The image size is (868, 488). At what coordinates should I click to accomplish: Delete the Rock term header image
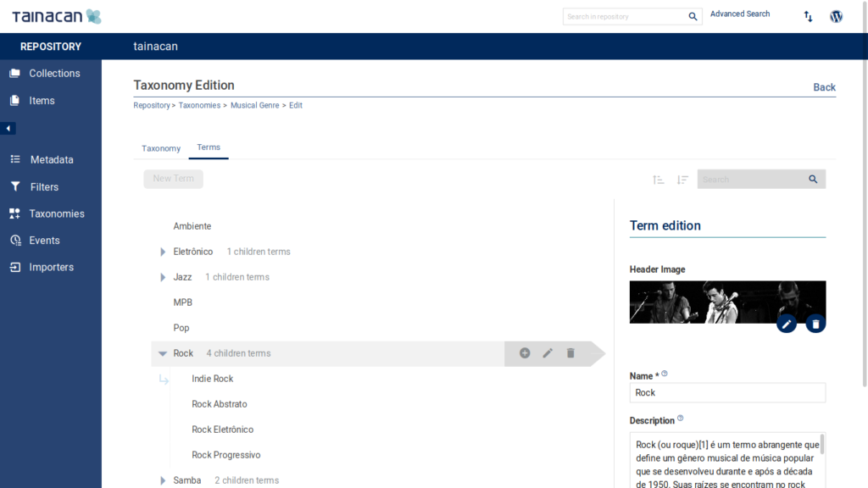(815, 323)
